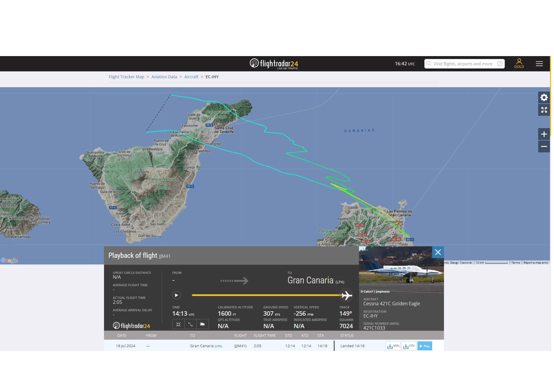
Task: Open the Terms link on the map
Action: point(516,263)
